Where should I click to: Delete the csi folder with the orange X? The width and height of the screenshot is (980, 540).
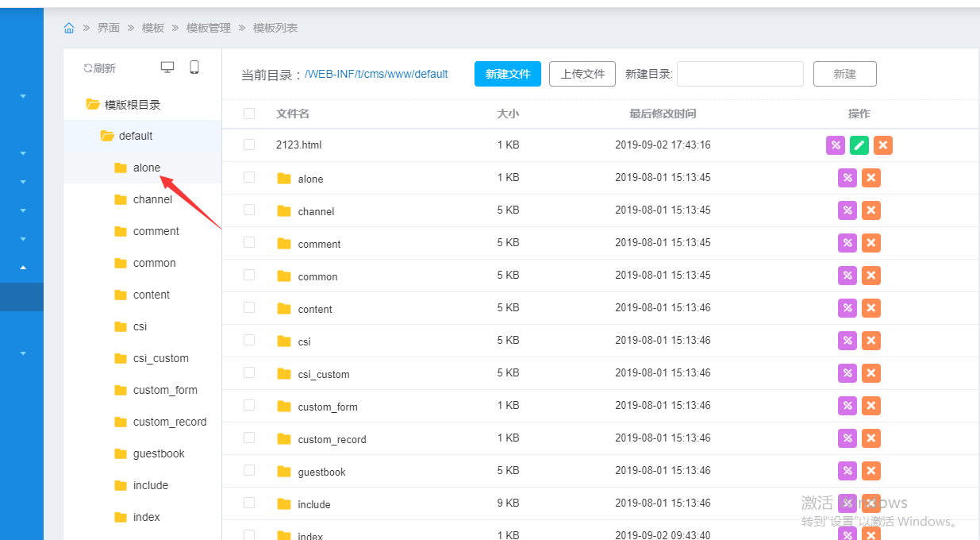(871, 341)
